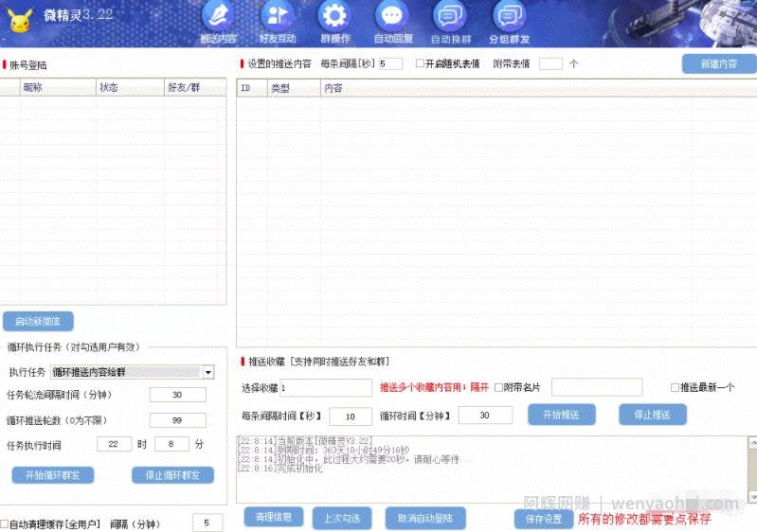Screen dimensions: 757x532
Task: Click the 状态 column header
Action: pyautogui.click(x=130, y=87)
